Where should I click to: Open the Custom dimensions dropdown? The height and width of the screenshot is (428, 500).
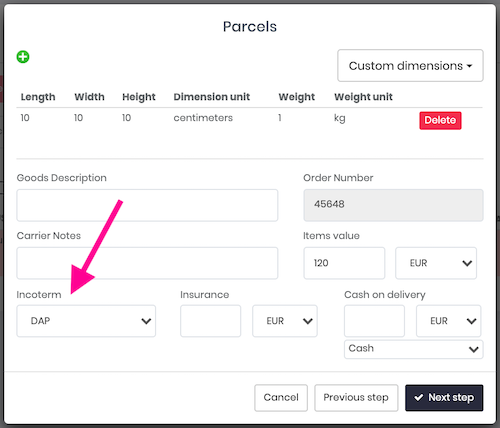coord(410,66)
